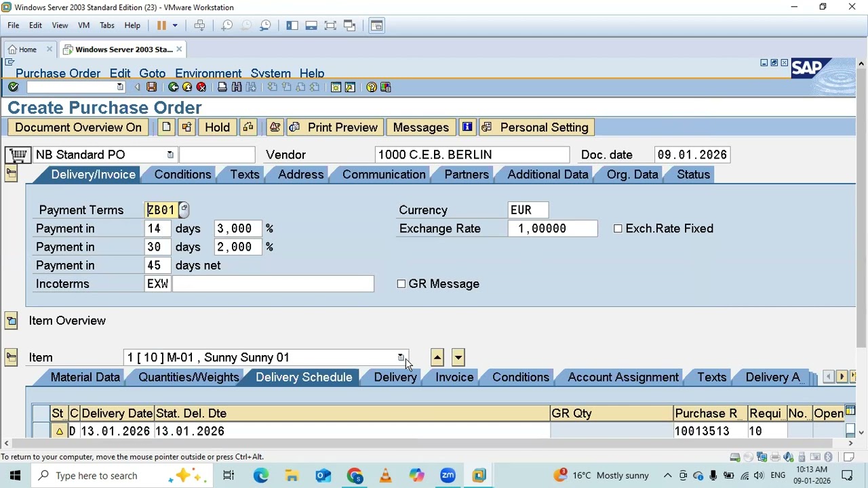Click the Print icon in SAP toolbar
This screenshot has height=488, width=868.
222,87
